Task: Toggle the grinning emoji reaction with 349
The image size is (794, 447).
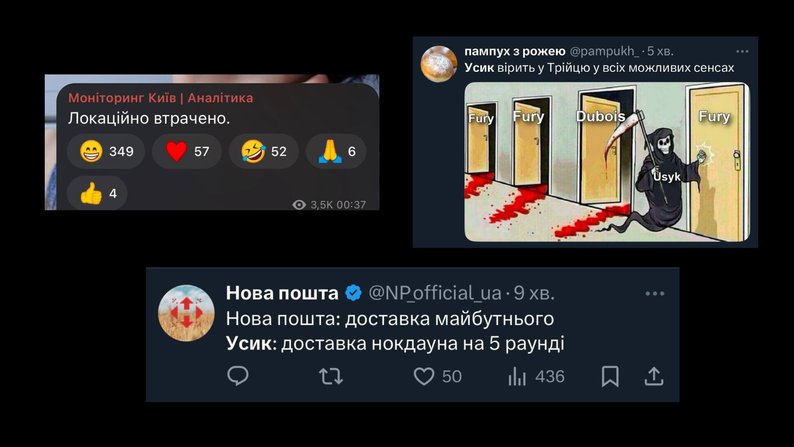Action: 106,151
